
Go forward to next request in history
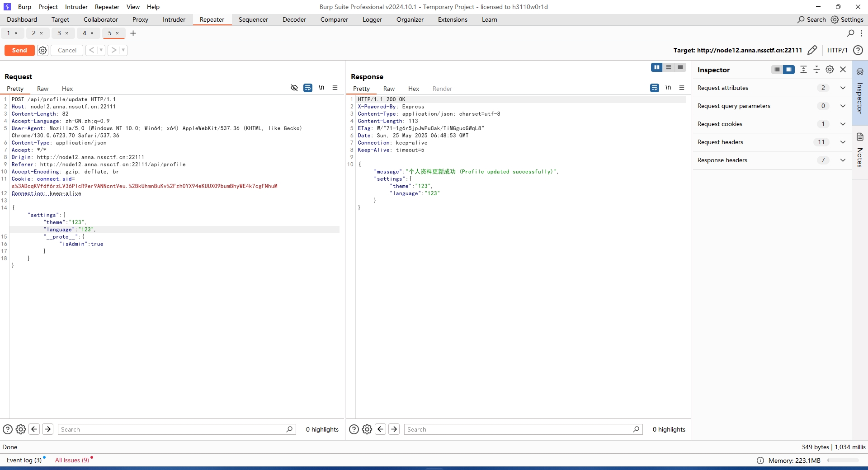coord(114,50)
